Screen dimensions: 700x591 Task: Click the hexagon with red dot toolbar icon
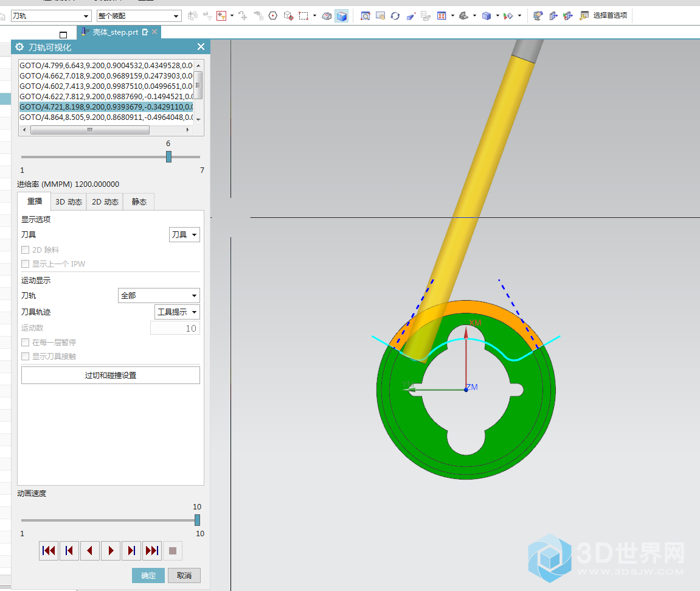[x=273, y=16]
